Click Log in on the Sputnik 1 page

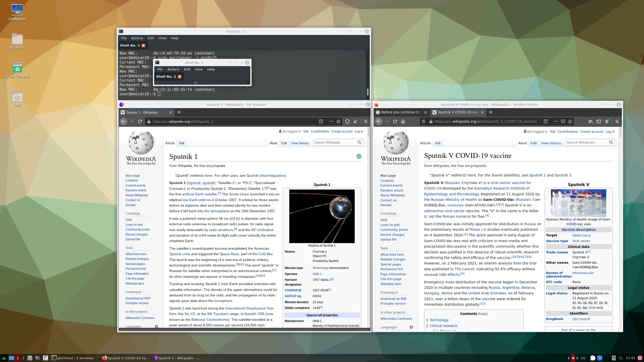[359, 131]
